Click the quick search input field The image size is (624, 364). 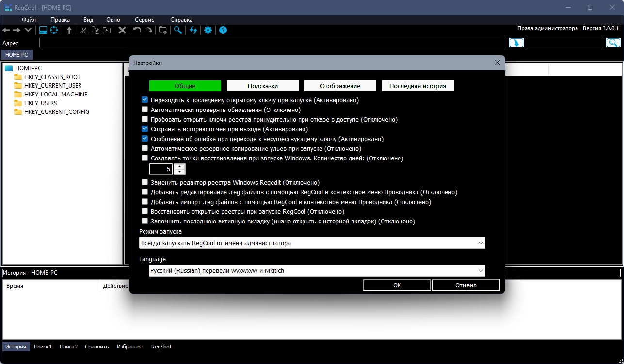[x=565, y=43]
